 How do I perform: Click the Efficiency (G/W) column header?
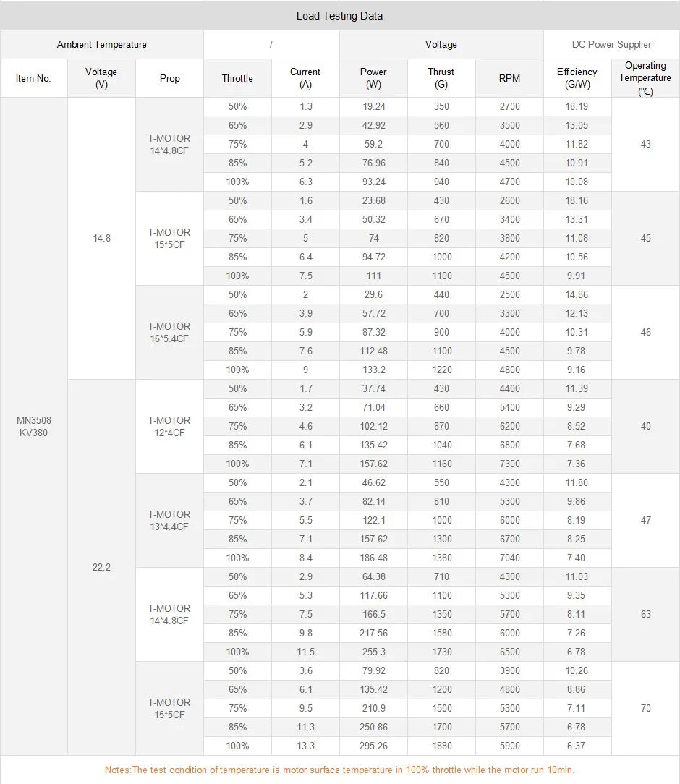point(577,78)
